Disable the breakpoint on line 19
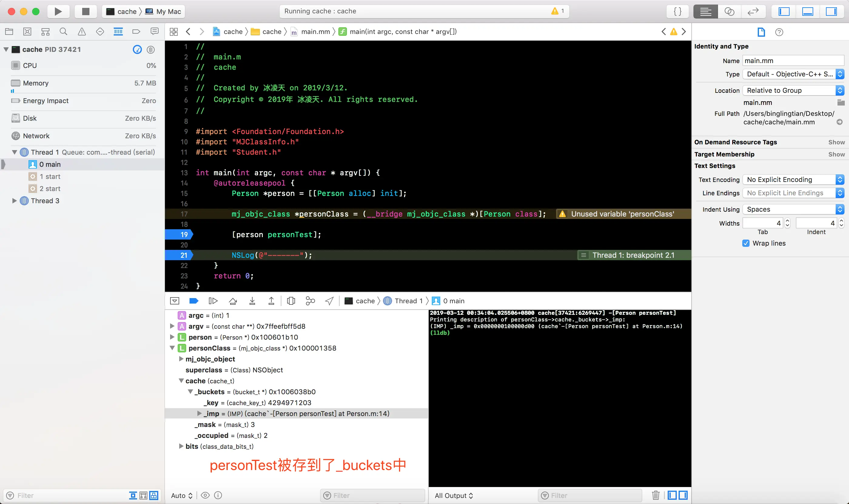The height and width of the screenshot is (504, 849). (179, 235)
